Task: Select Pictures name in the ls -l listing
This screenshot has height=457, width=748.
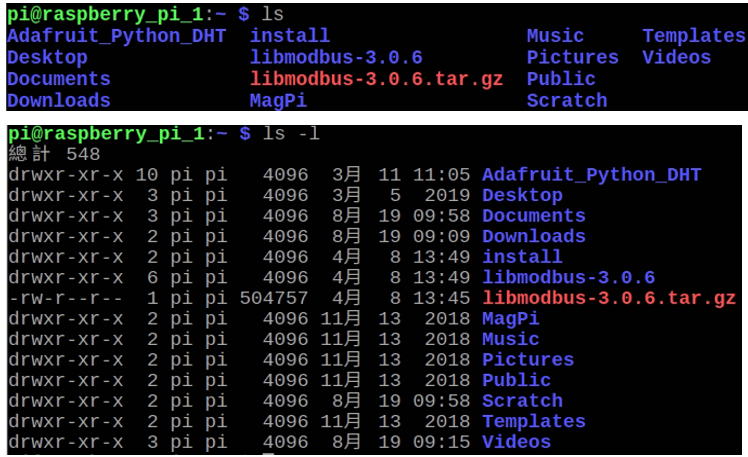Action: [x=528, y=360]
